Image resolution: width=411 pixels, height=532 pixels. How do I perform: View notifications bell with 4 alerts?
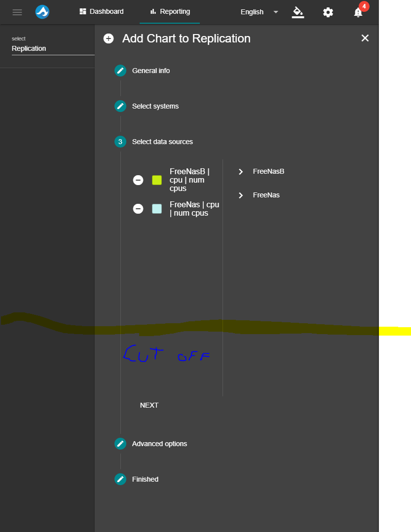[x=358, y=12]
